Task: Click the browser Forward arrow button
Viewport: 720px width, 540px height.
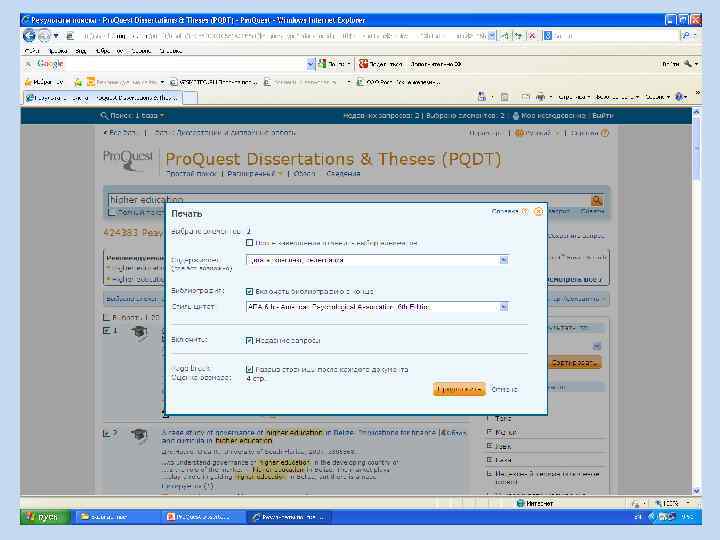Action: coord(44,35)
